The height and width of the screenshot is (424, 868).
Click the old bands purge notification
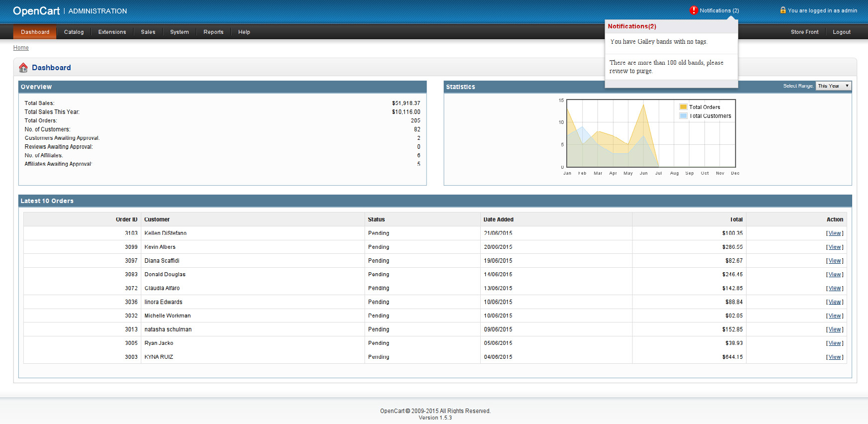pos(666,67)
